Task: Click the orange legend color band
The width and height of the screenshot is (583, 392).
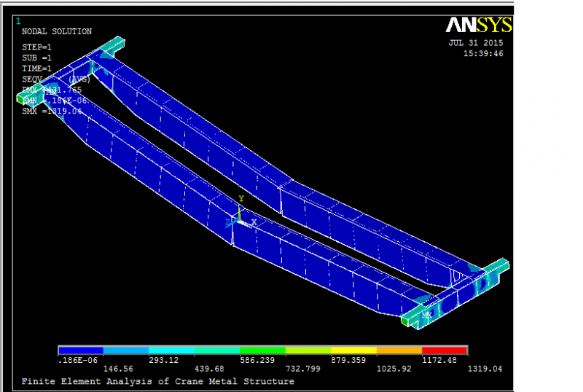Action: coord(399,350)
